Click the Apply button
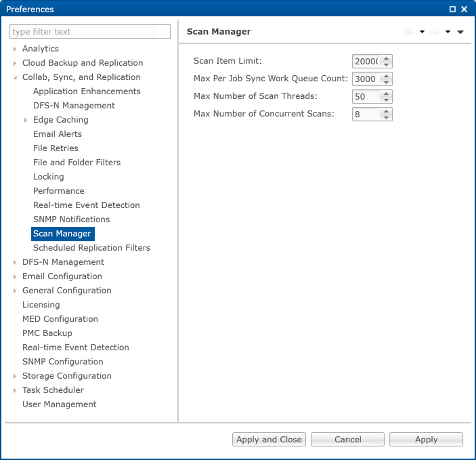The height and width of the screenshot is (460, 476). 426,440
